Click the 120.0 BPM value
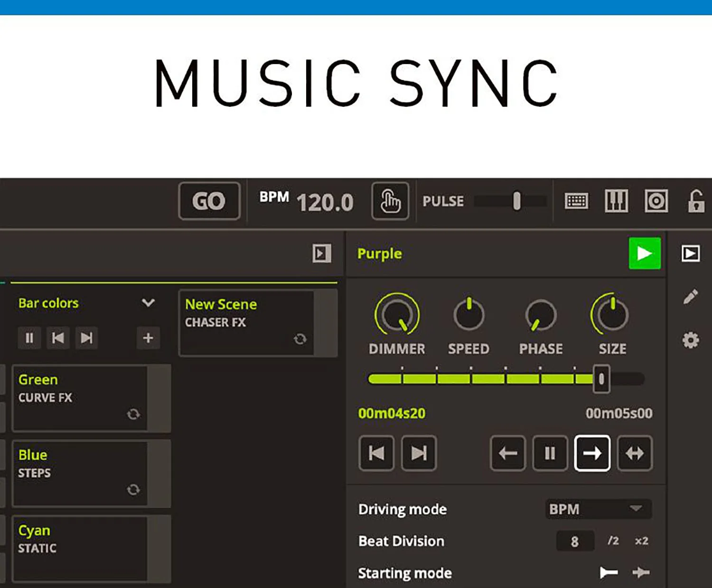This screenshot has height=588, width=712. point(325,203)
